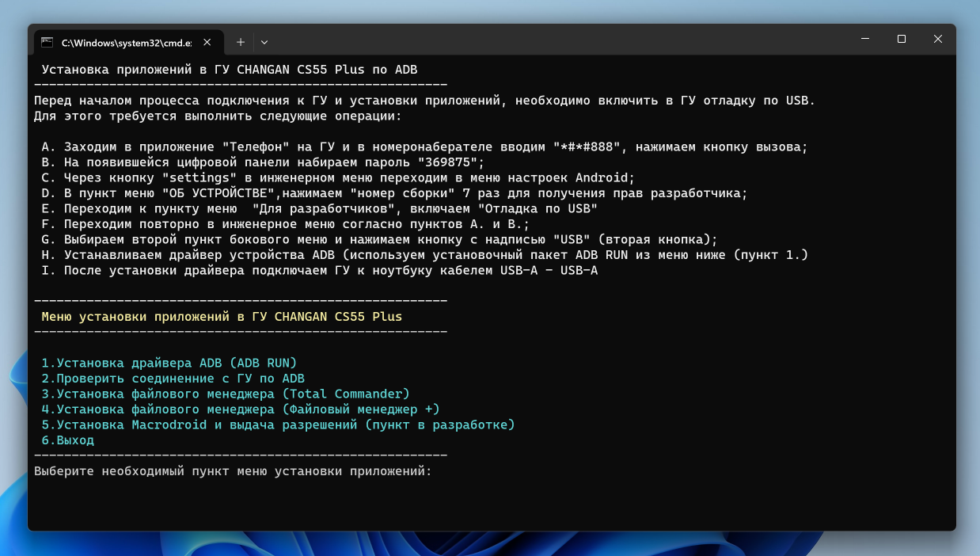Click menu line '1.Установка драйвера ADB (ADB RUN)'
This screenshot has width=980, height=556.
click(x=169, y=363)
